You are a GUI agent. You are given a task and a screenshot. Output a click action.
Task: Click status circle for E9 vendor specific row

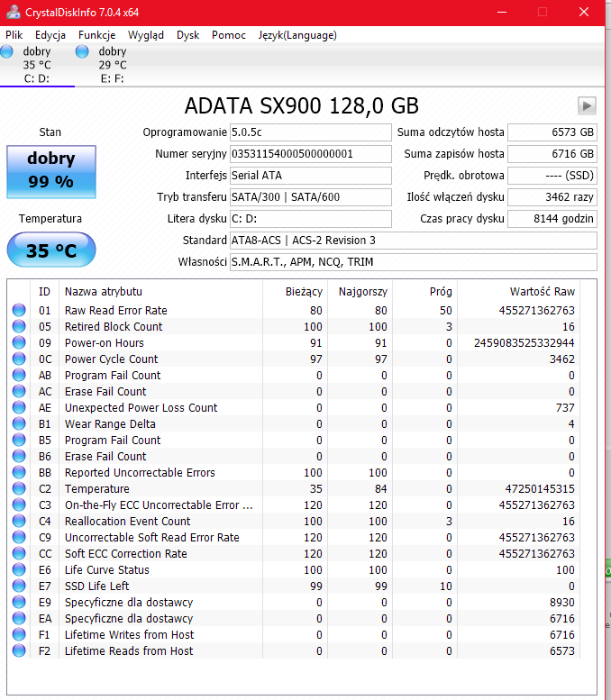[x=19, y=602]
